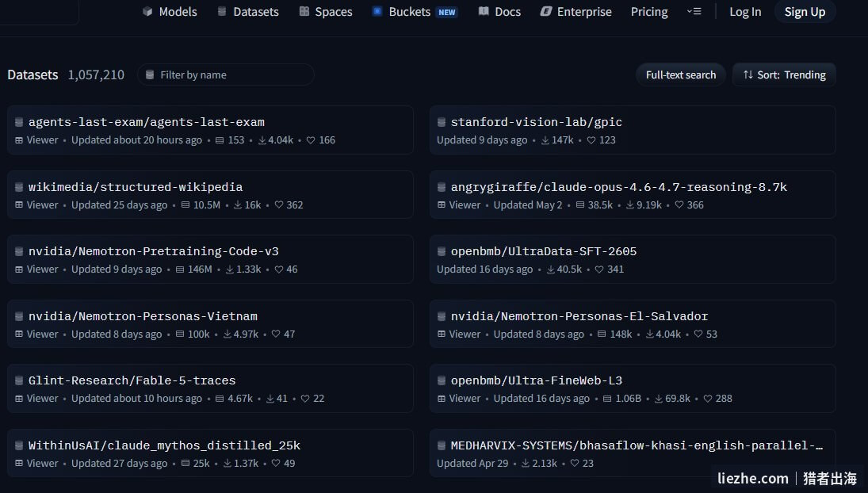Click the Log In link
Viewport: 868px width, 493px height.
745,12
